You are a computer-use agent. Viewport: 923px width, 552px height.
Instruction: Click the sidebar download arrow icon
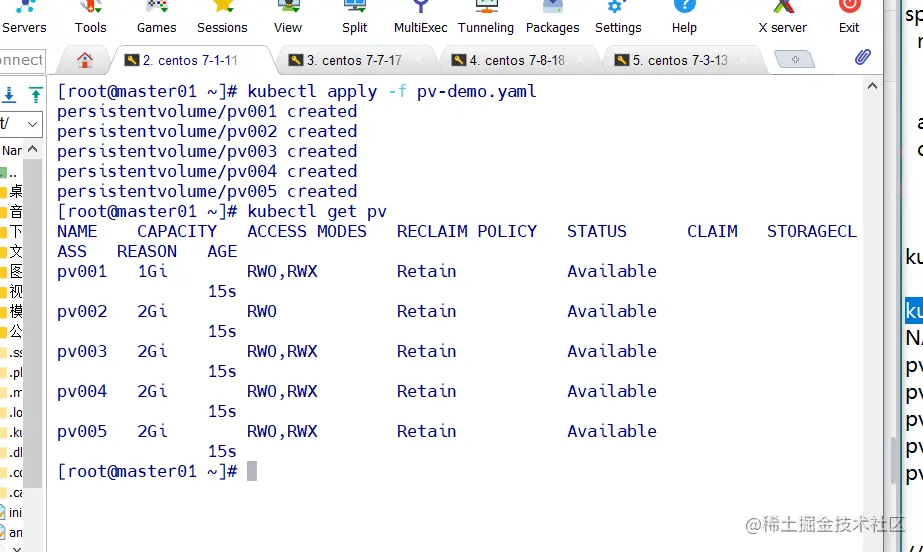pyautogui.click(x=9, y=94)
